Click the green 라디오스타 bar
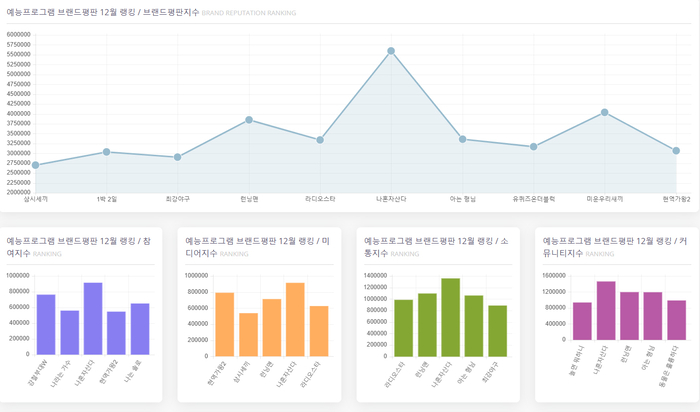Image resolution: width=700 pixels, height=412 pixels. (x=404, y=328)
